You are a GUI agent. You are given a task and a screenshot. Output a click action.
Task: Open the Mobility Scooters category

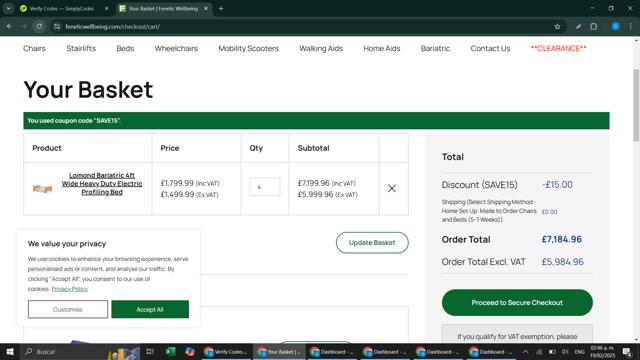[249, 48]
